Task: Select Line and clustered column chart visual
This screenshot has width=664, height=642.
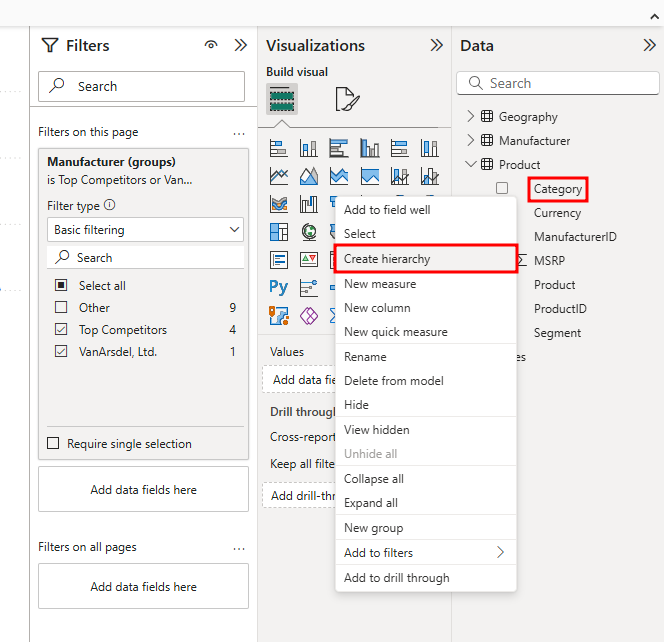Action: (x=430, y=176)
